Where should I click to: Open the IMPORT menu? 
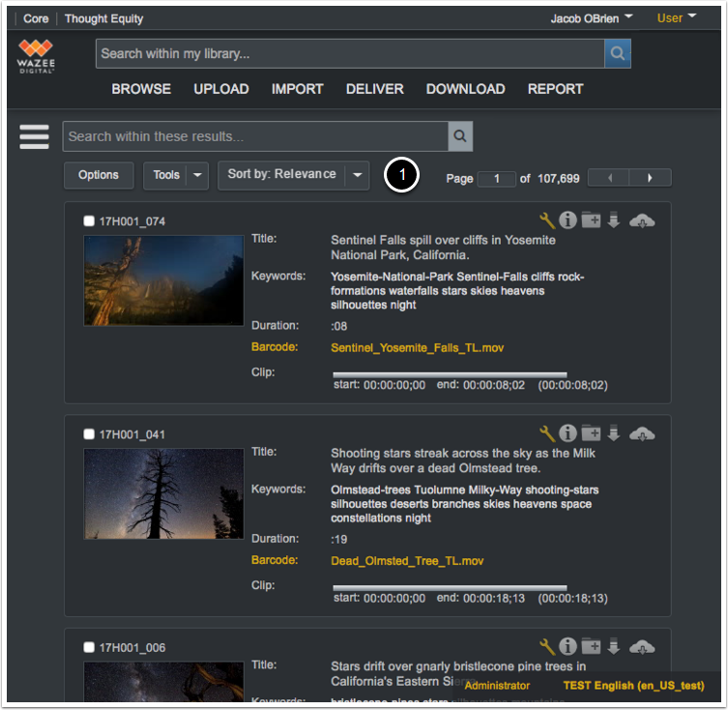tap(297, 89)
